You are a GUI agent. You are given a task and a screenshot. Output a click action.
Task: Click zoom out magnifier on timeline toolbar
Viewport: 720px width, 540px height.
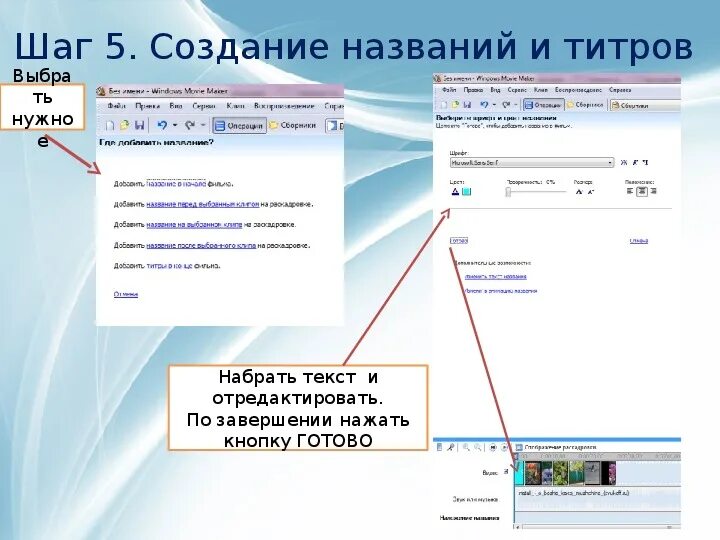click(x=478, y=447)
